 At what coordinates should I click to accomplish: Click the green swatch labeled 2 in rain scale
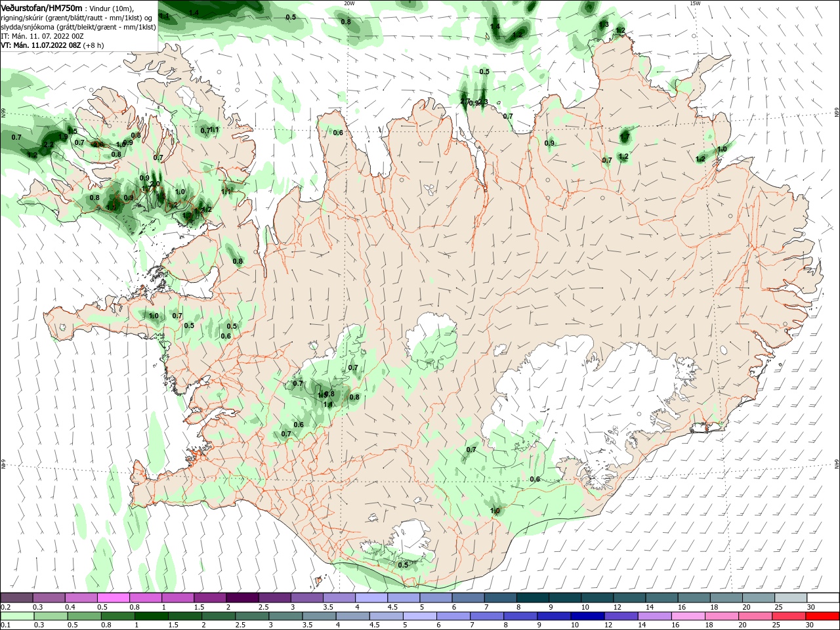219,616
